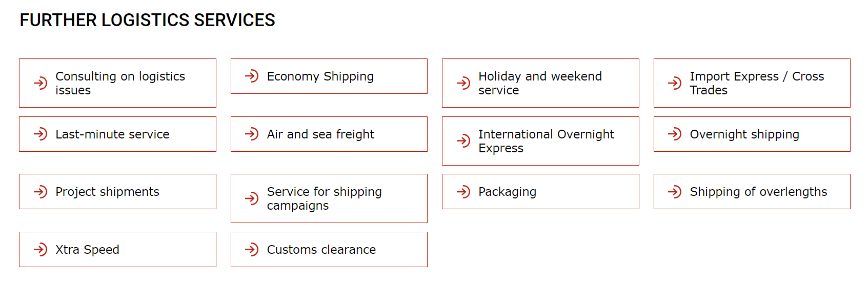Select the arrow icon beside Project shipments
The height and width of the screenshot is (282, 868).
(41, 191)
